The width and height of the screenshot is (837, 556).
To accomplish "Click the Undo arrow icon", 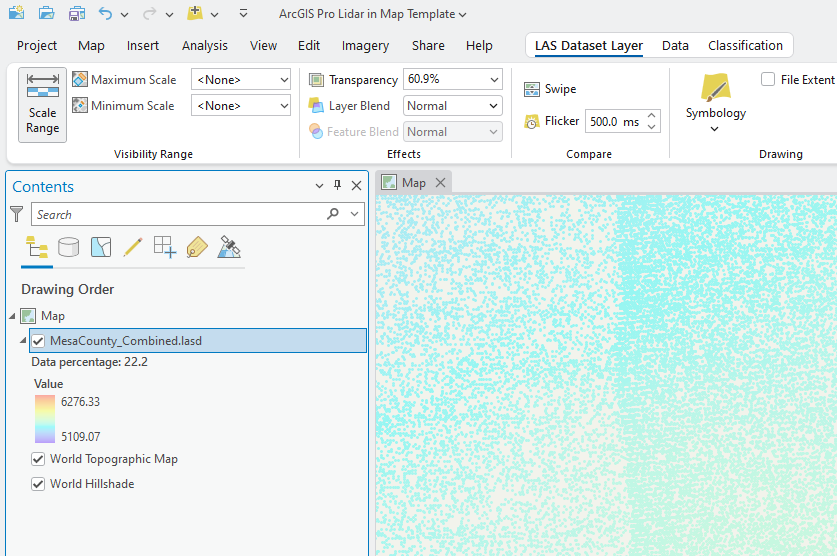I will 105,13.
